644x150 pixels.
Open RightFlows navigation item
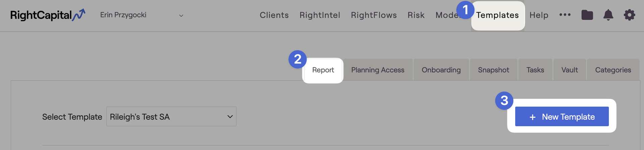(x=374, y=15)
